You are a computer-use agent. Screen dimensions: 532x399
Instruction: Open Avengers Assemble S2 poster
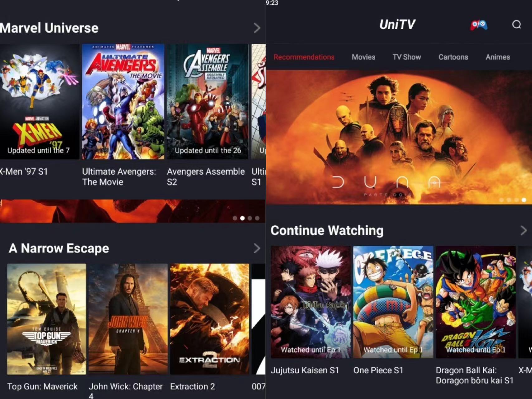(208, 102)
